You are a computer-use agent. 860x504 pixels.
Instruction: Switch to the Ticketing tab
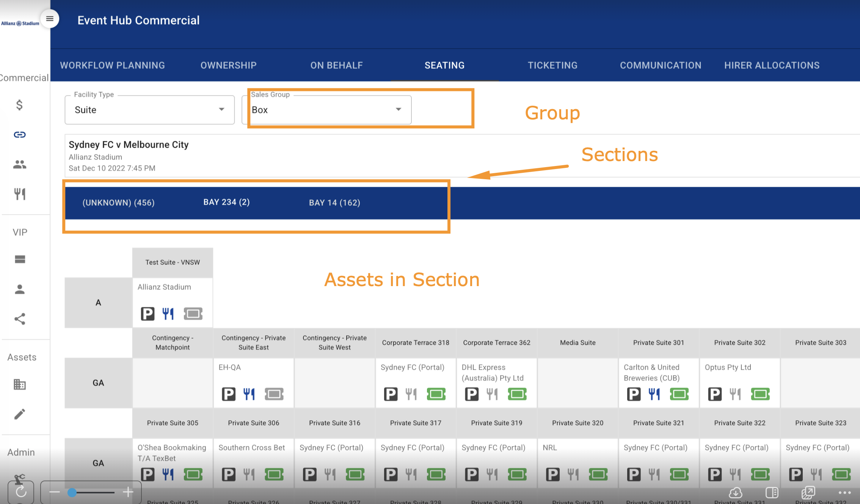553,65
